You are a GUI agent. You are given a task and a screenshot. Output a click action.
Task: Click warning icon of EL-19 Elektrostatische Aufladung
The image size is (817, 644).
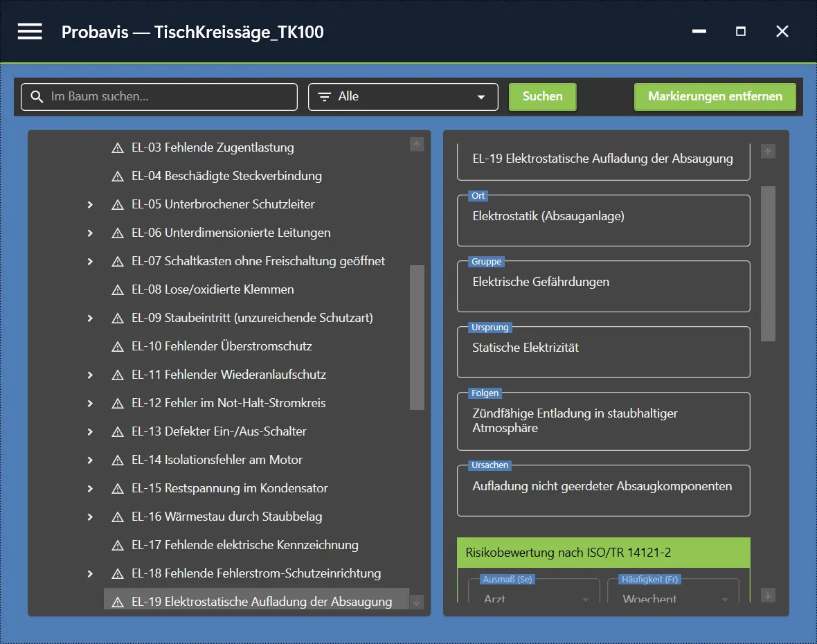118,602
